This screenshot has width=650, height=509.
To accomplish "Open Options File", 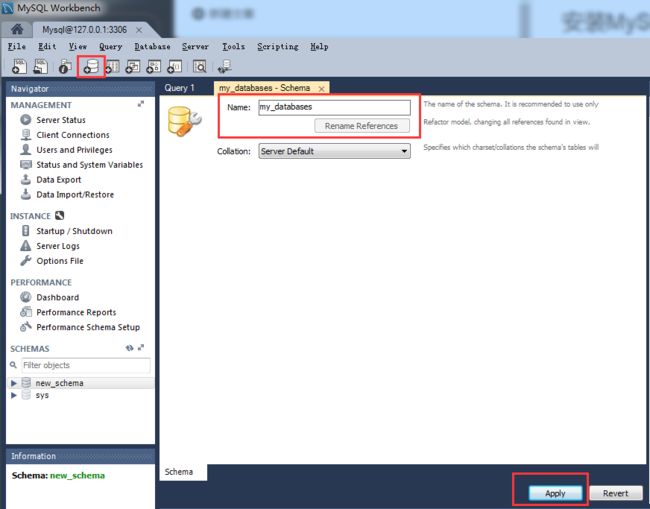I will [x=60, y=261].
